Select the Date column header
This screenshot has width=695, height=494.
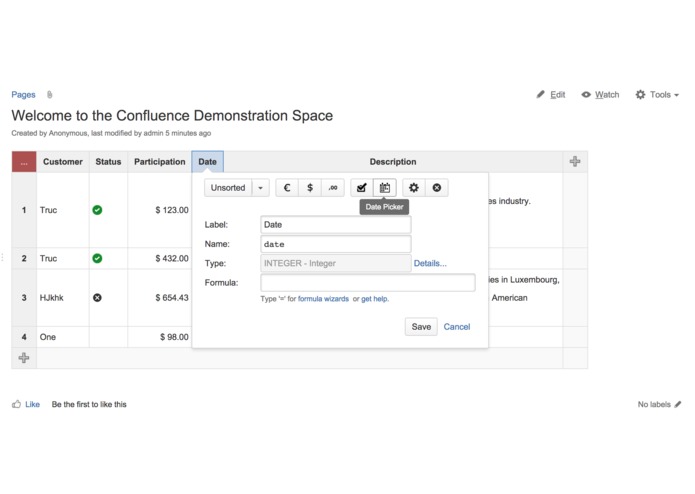pyautogui.click(x=207, y=162)
